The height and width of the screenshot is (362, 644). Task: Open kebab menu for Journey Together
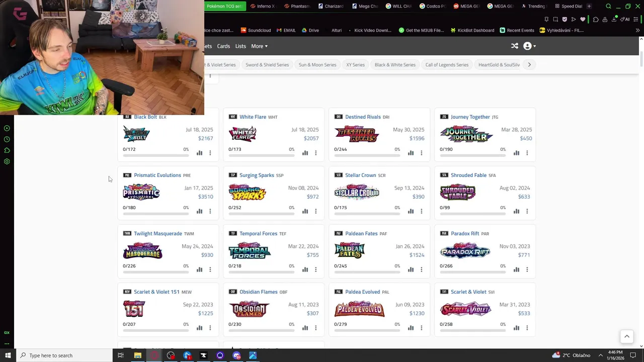[527, 153]
